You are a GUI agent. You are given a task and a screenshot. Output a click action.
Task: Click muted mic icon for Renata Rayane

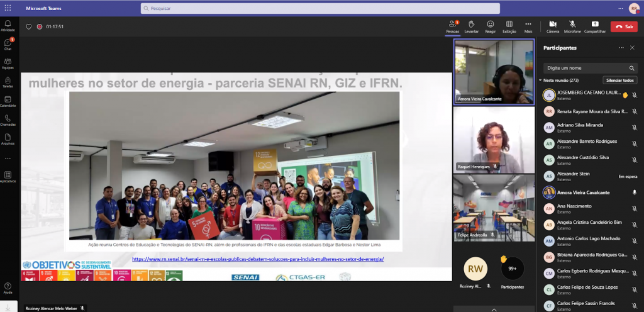point(634,112)
